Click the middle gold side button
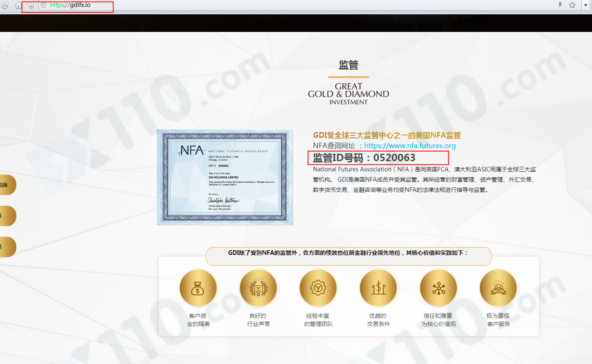592x364 pixels. (x=7, y=216)
